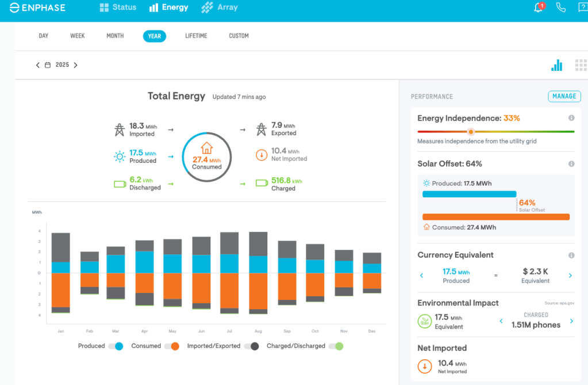588x385 pixels.
Task: Click the phone support icon
Action: 561,7
